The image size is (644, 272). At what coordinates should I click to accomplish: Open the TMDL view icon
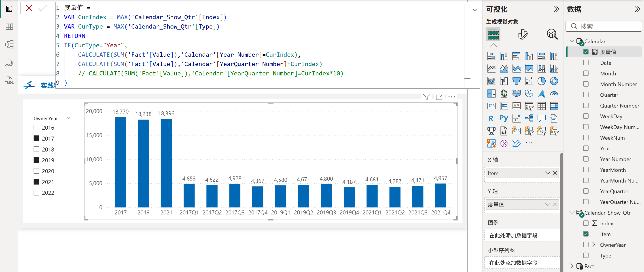pos(9,80)
